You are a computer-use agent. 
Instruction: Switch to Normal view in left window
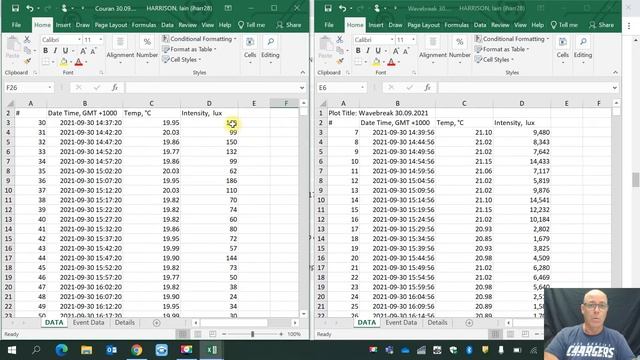[182, 334]
